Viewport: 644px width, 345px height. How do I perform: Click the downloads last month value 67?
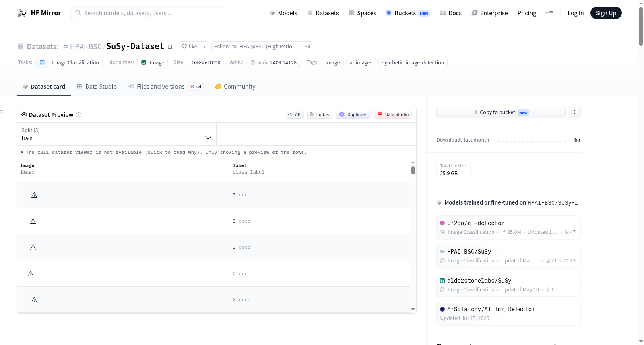point(578,140)
